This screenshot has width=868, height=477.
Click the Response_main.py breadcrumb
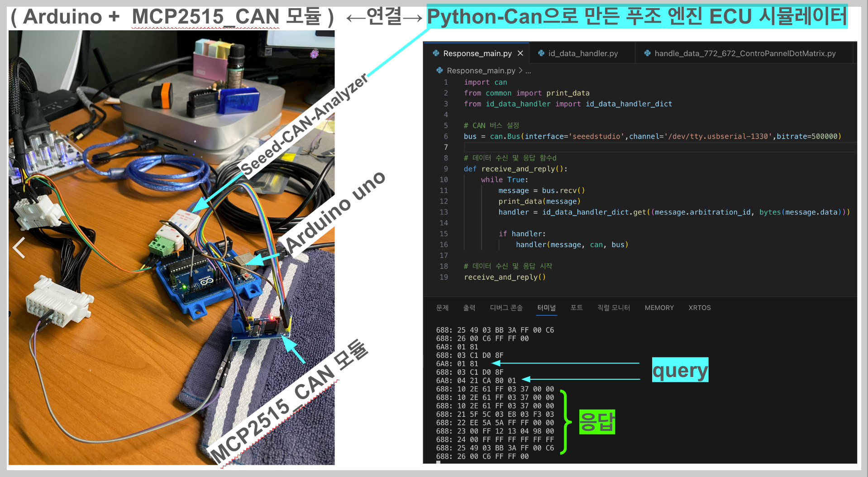click(481, 71)
